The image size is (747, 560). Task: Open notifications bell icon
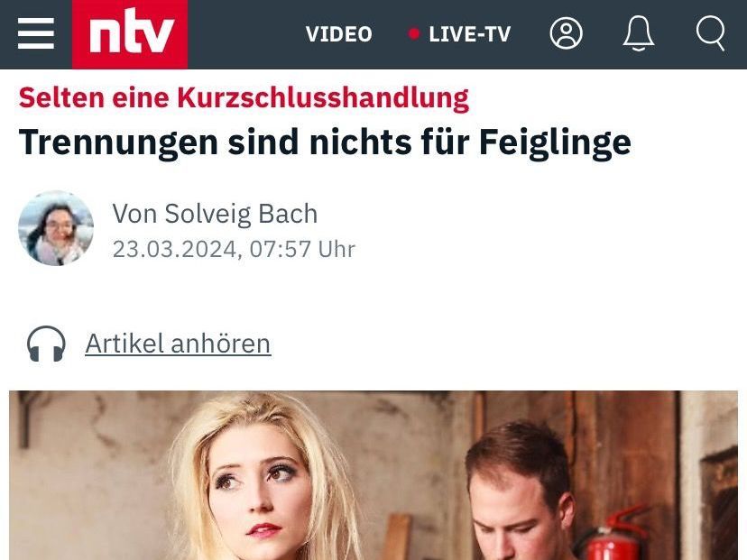pos(639,33)
